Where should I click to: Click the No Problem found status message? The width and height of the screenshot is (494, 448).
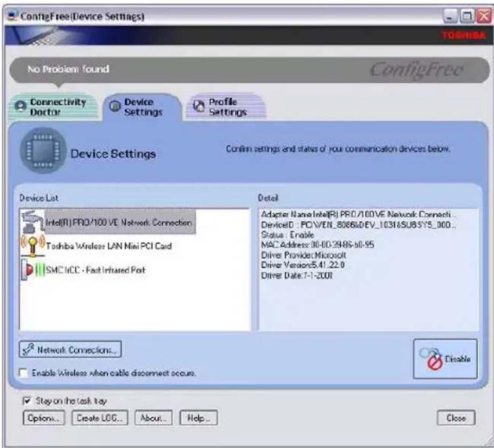(68, 69)
